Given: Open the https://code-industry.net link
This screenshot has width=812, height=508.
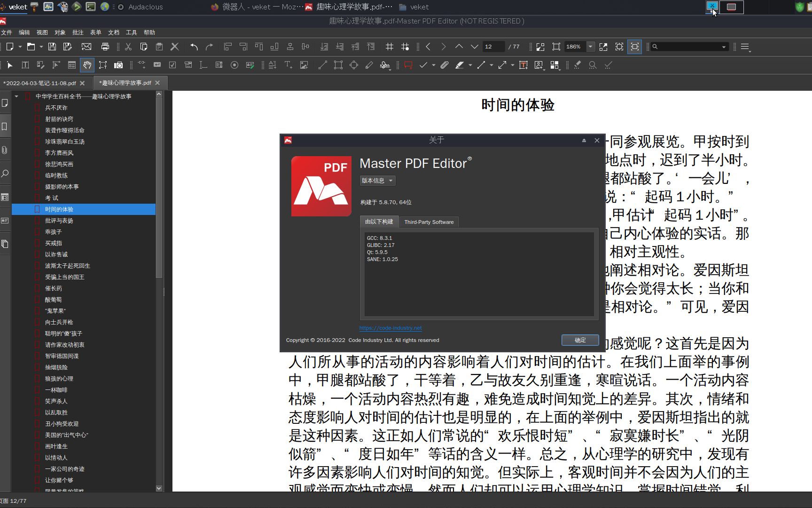Looking at the screenshot, I should pyautogui.click(x=390, y=328).
